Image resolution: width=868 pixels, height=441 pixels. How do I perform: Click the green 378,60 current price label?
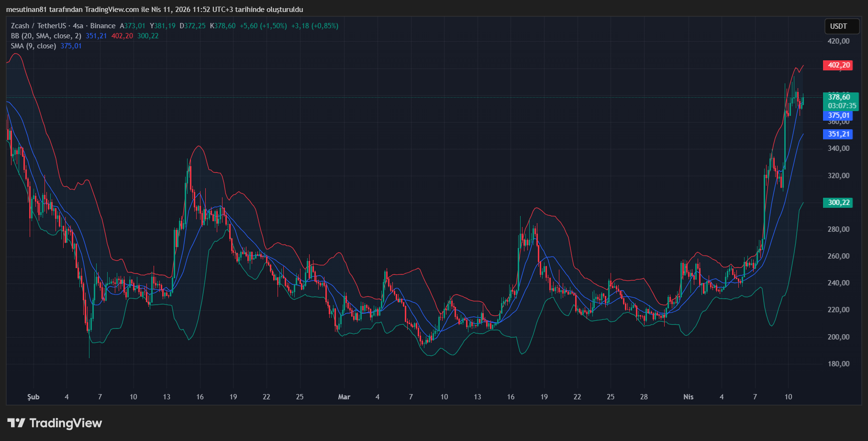pyautogui.click(x=840, y=97)
